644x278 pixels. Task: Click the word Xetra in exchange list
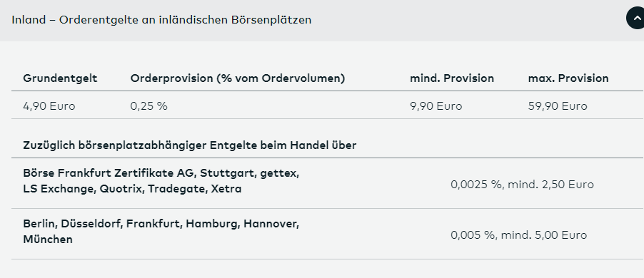click(x=226, y=189)
